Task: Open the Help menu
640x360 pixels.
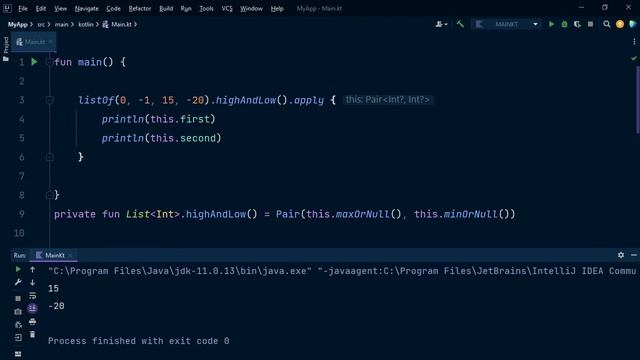Action: [277, 8]
